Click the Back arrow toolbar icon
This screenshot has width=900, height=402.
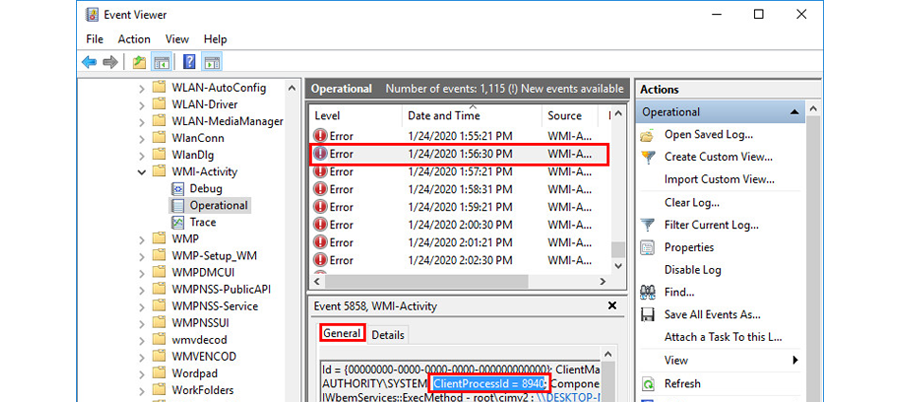point(89,62)
